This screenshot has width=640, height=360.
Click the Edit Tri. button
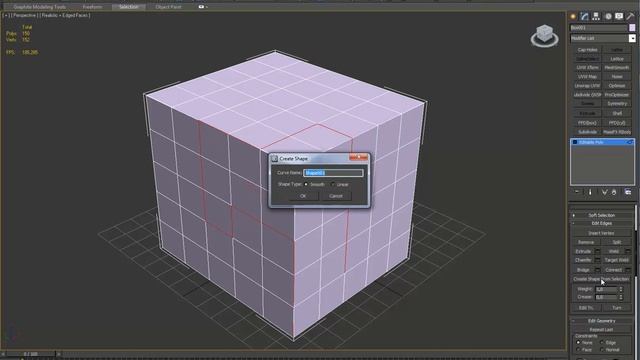586,308
